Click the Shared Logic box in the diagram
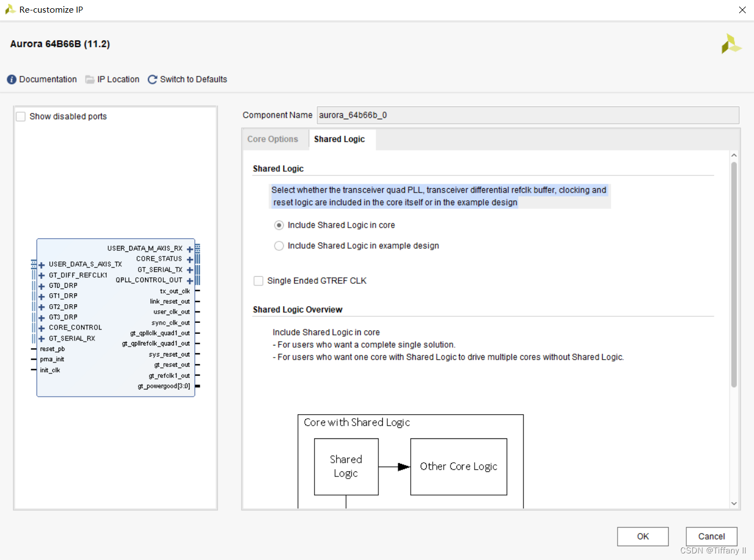 [x=346, y=466]
